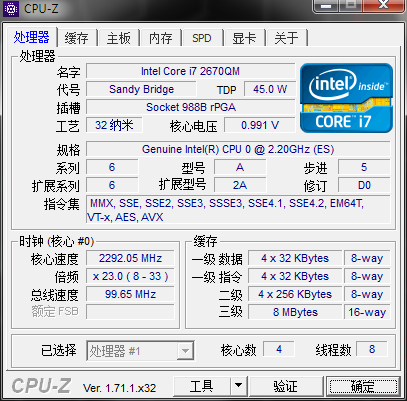
Task: Click the Genuine Intel(R) CPU specification field
Action: [x=238, y=149]
